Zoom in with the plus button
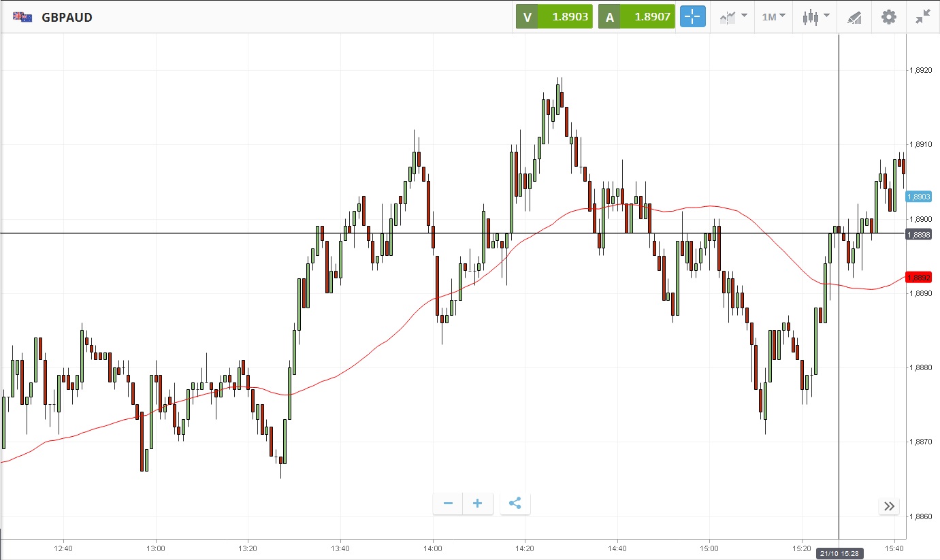 click(478, 504)
